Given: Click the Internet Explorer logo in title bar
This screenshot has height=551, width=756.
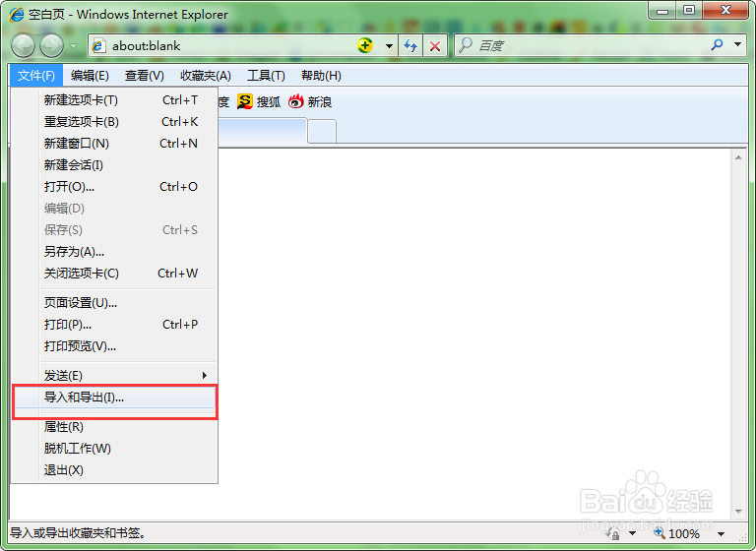Looking at the screenshot, I should click(x=17, y=15).
